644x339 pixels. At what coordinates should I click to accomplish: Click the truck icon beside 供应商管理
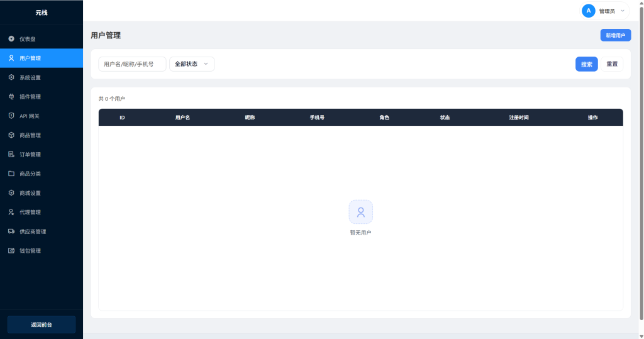click(x=11, y=231)
